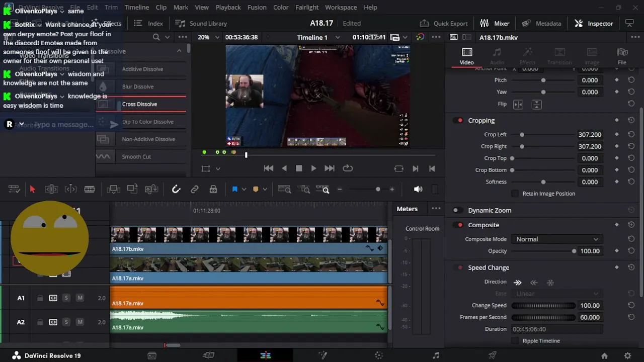Open the Timeline View Options icon
Image resolution: width=644 pixels, height=362 pixels.
14,189
